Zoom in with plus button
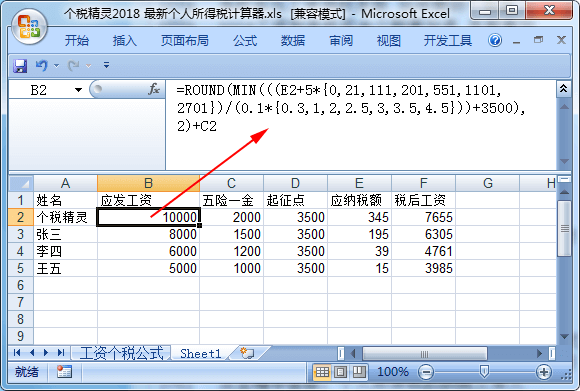Image resolution: width=580 pixels, height=391 pixels. point(544,372)
